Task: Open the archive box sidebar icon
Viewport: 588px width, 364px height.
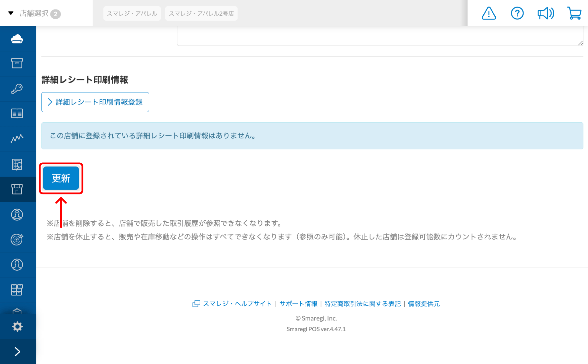Action: 17,63
